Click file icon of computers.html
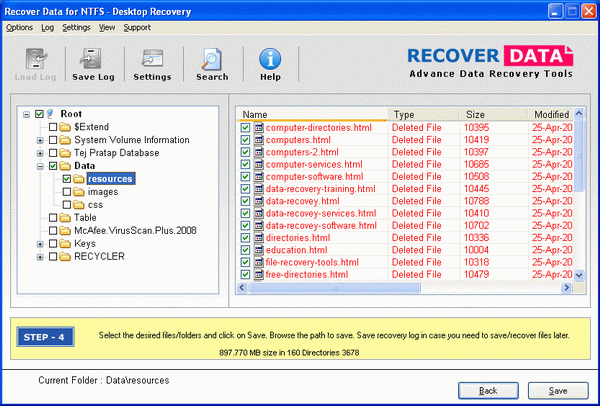Viewport: 600px width, 406px height. pos(259,140)
